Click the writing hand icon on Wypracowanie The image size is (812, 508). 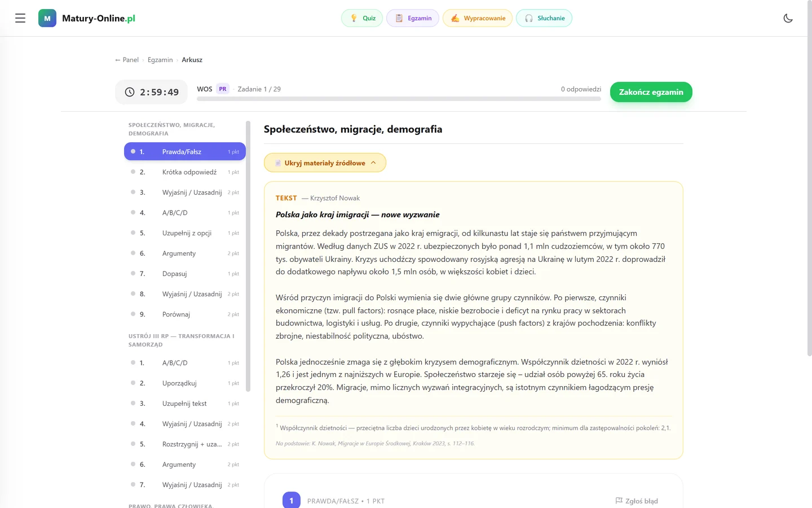point(455,18)
